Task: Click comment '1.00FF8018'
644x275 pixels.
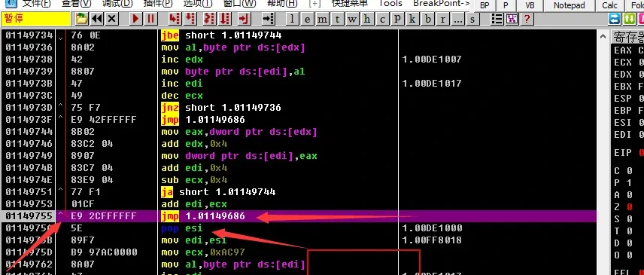Action: click(432, 240)
